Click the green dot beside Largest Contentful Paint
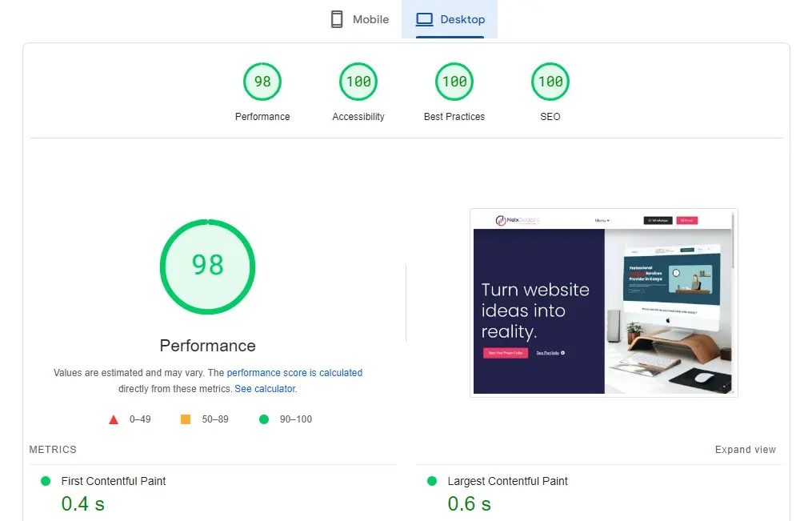The width and height of the screenshot is (812, 521). tap(431, 481)
